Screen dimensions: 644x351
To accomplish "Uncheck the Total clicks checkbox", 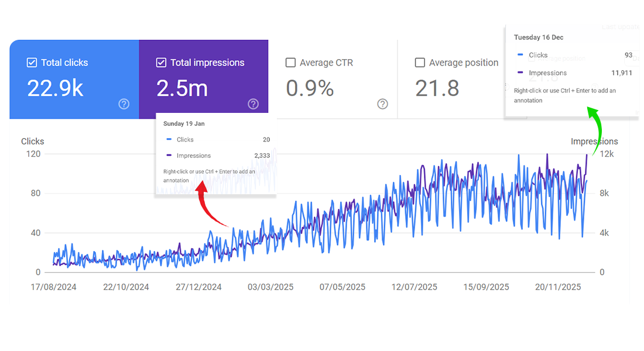I will pyautogui.click(x=32, y=63).
